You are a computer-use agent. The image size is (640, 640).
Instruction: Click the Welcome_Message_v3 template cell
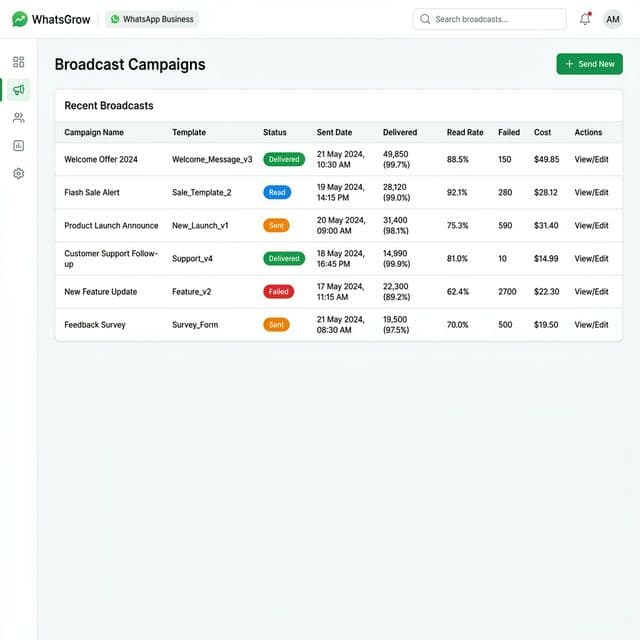[212, 160]
